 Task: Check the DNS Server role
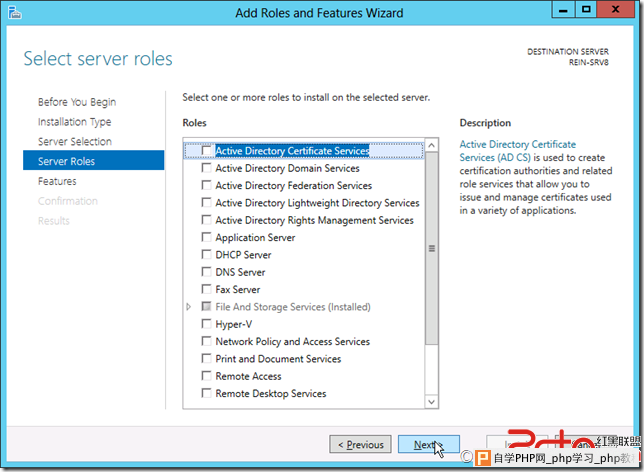coord(207,272)
